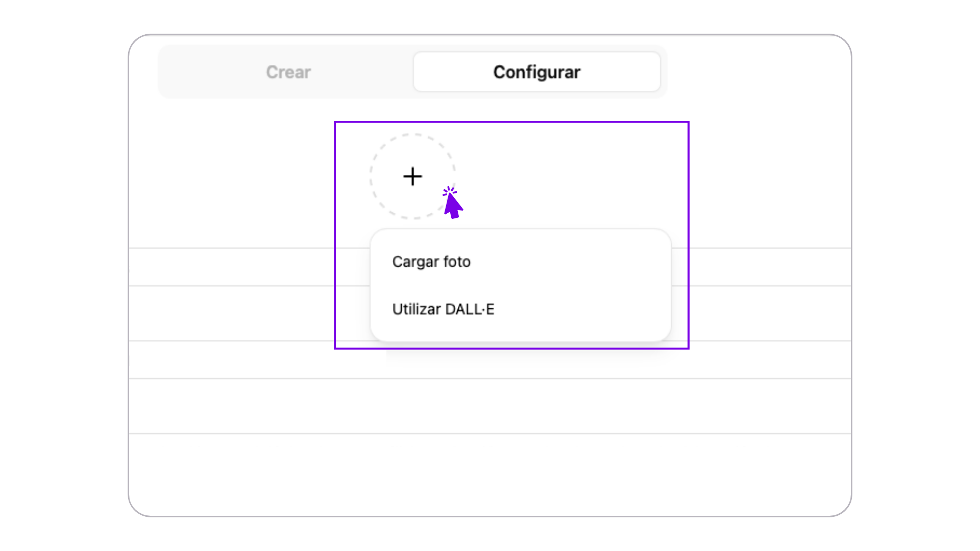
Task: Click the rounded outer panel border
Action: 129,275
